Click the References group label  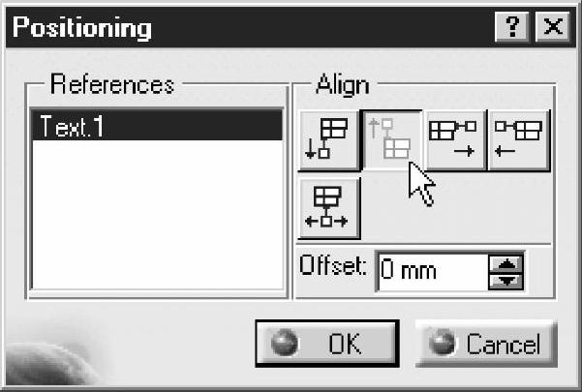click(111, 85)
